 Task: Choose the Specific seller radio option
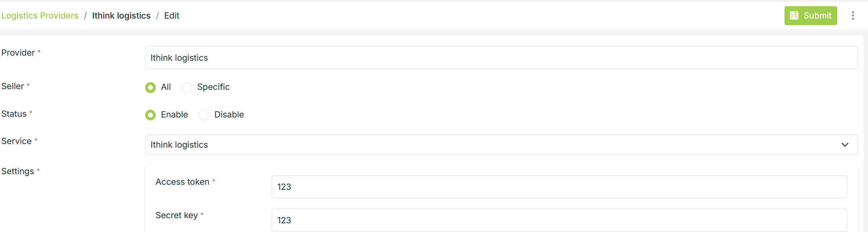click(187, 87)
